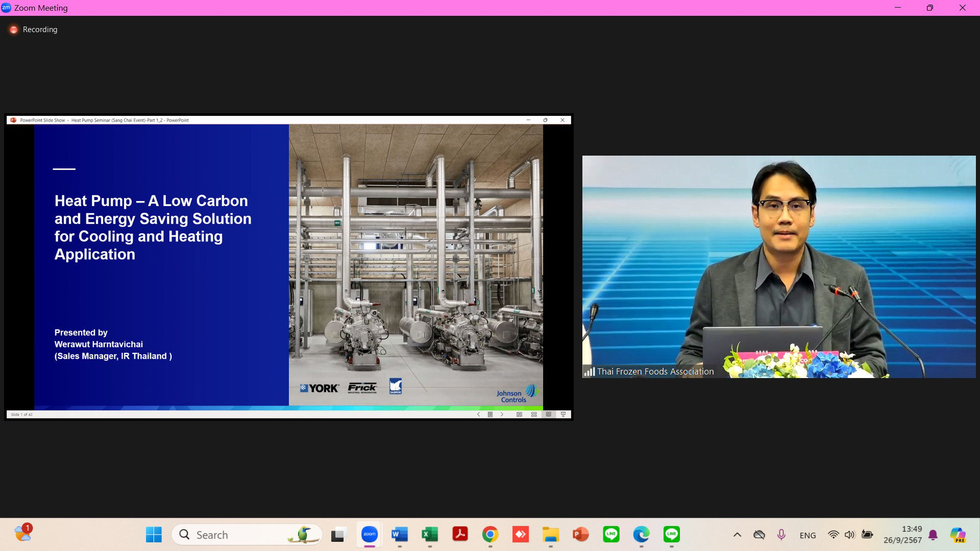Switch ENG input language
This screenshot has height=551, width=980.
807,535
